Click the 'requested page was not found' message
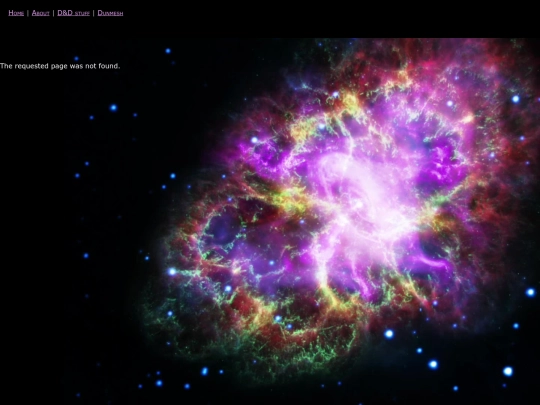Viewport: 540px width, 405px height. (x=60, y=66)
